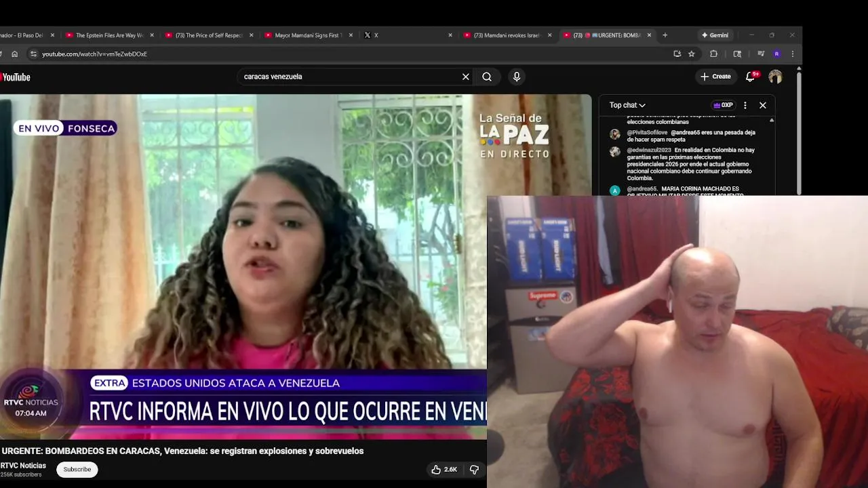This screenshot has width=868, height=488.
Task: Click @edwinazul2023 username in chat
Action: (x=649, y=150)
